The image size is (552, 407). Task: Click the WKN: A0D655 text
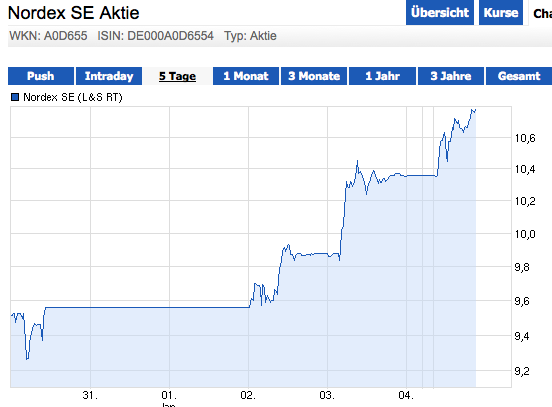click(48, 36)
